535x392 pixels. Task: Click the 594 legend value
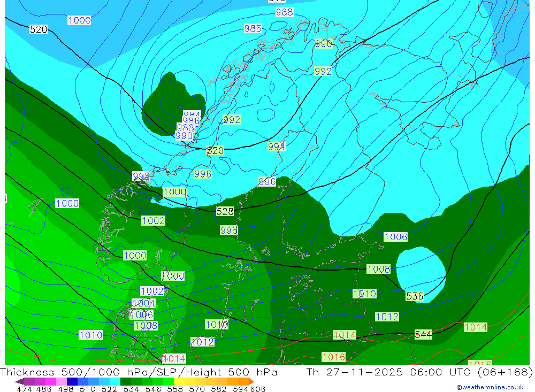[x=241, y=389]
